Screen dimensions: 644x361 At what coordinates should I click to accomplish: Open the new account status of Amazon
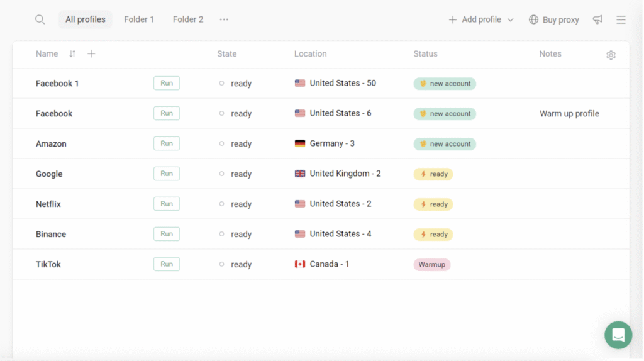coord(445,144)
